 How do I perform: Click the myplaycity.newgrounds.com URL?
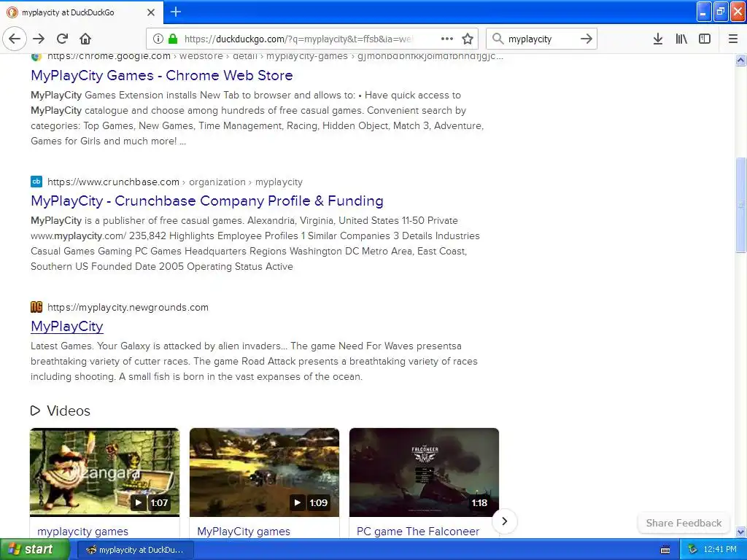pos(128,307)
